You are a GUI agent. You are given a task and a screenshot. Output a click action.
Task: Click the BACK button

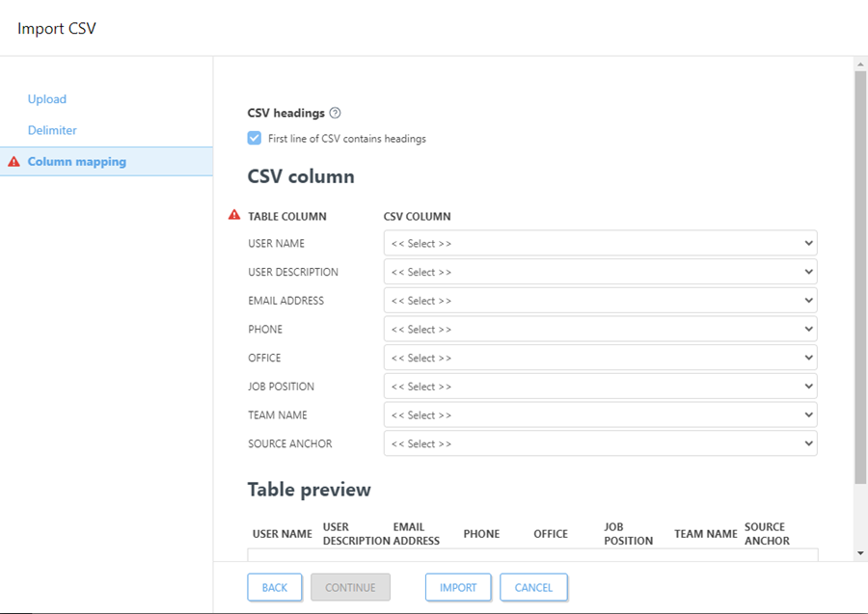[274, 587]
